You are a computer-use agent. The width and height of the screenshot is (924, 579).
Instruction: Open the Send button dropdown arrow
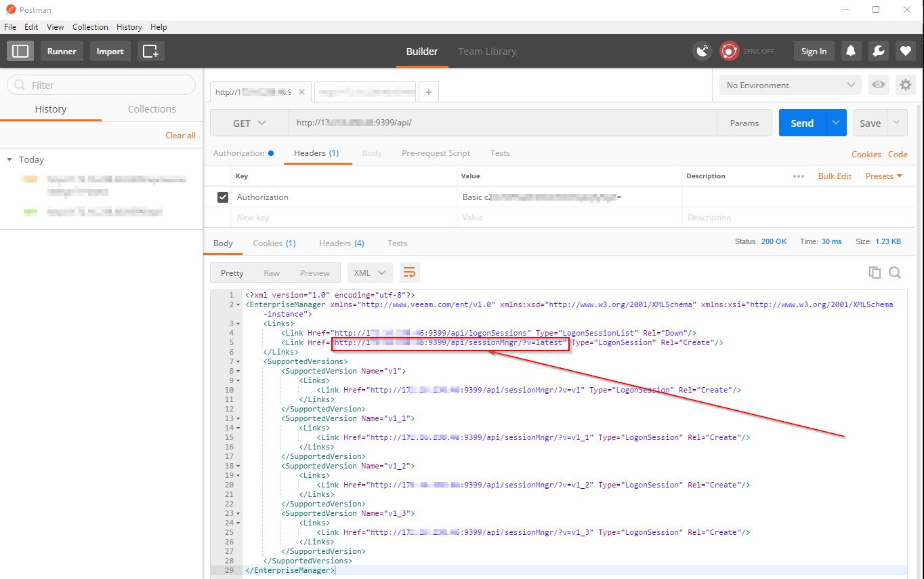click(836, 123)
